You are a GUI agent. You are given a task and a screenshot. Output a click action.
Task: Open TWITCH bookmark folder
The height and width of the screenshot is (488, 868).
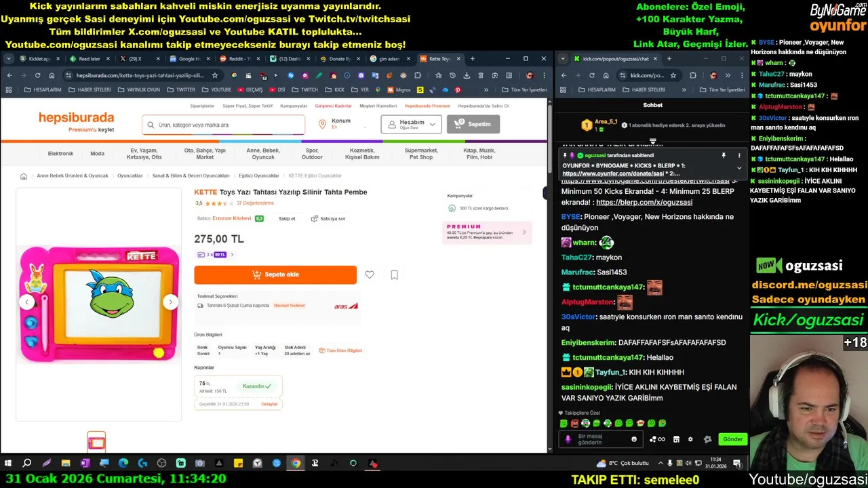pos(305,89)
